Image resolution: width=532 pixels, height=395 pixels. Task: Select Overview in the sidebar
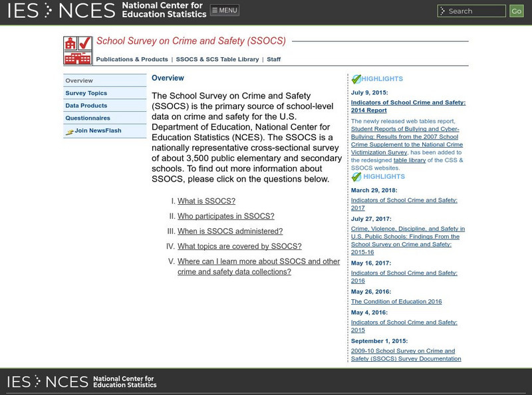pyautogui.click(x=105, y=80)
